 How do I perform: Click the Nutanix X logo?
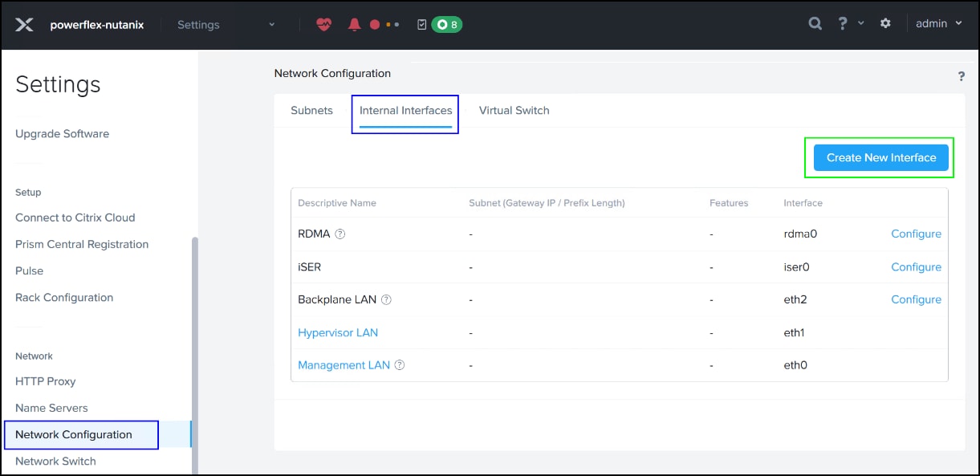(24, 24)
